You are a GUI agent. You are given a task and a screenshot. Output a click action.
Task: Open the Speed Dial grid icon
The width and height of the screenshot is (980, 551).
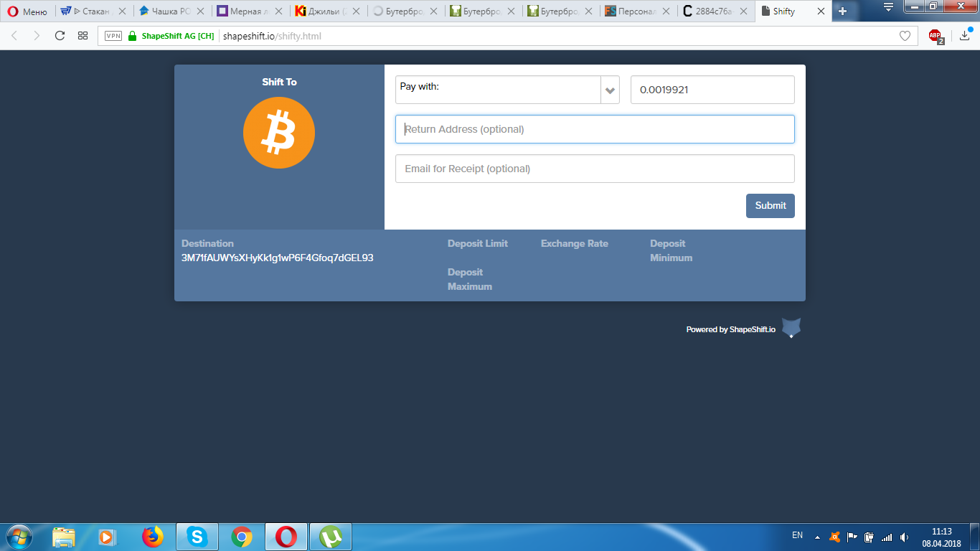(x=83, y=36)
